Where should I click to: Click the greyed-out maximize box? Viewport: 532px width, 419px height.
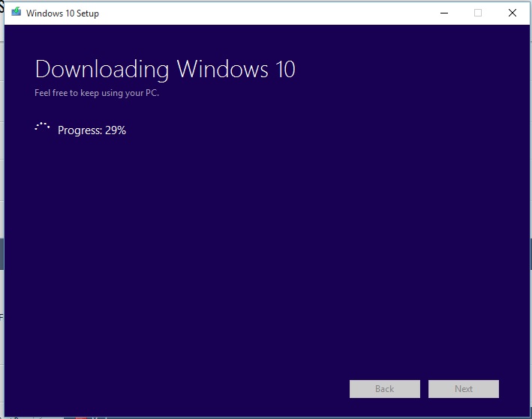pyautogui.click(x=478, y=13)
